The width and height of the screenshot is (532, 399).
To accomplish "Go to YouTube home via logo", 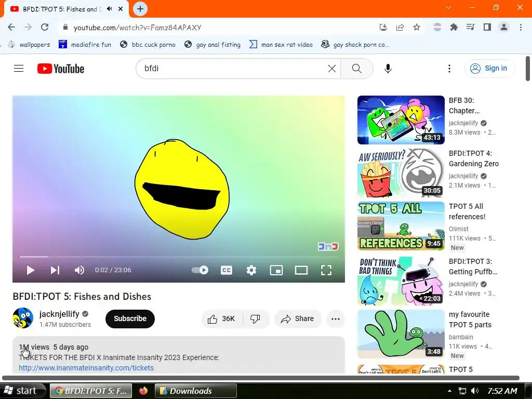I will point(61,69).
